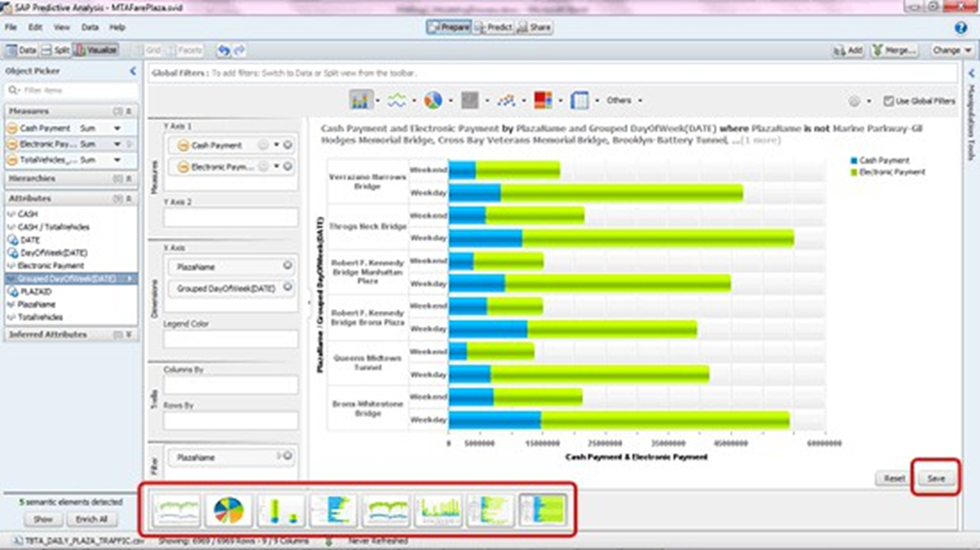Choose the pie chart type icon
Image resolution: width=980 pixels, height=550 pixels.
coord(433,100)
